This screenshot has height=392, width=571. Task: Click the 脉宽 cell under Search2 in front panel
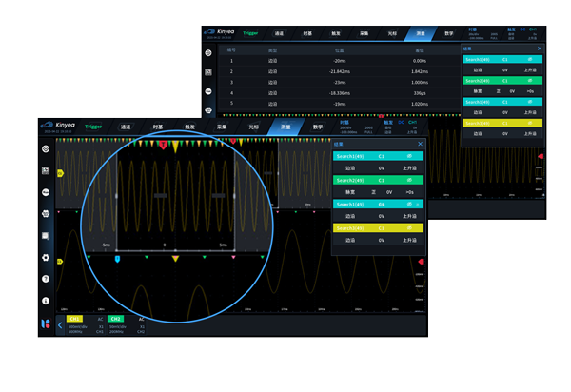tap(350, 192)
